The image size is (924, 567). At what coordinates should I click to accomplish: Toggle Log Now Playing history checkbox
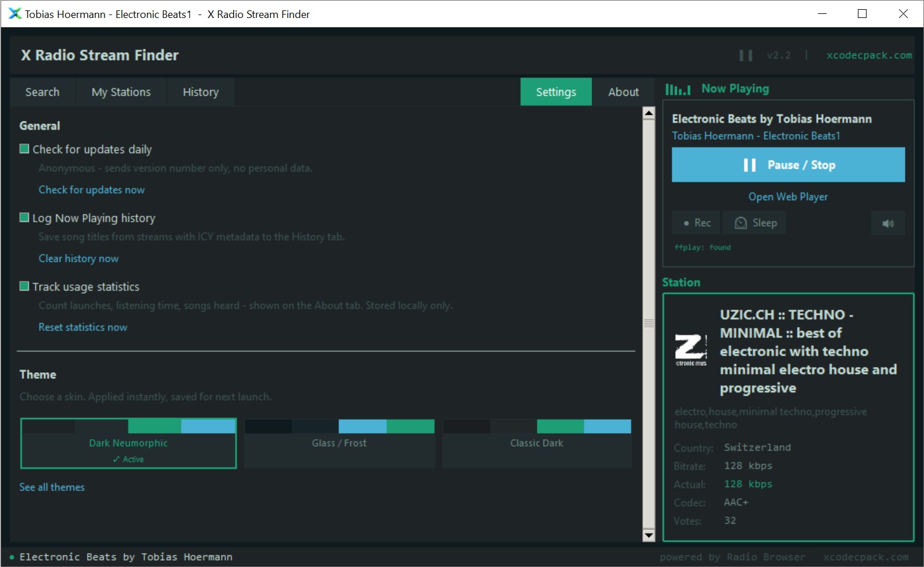click(24, 217)
